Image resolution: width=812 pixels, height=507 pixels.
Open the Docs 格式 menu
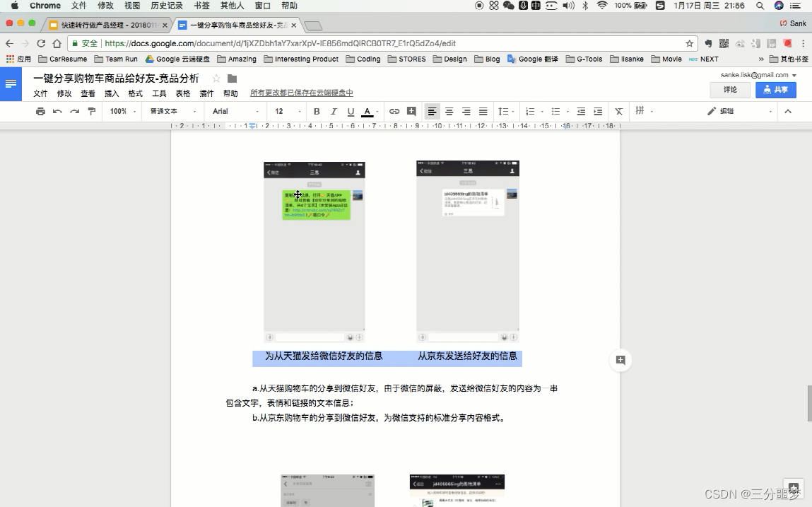pos(135,93)
